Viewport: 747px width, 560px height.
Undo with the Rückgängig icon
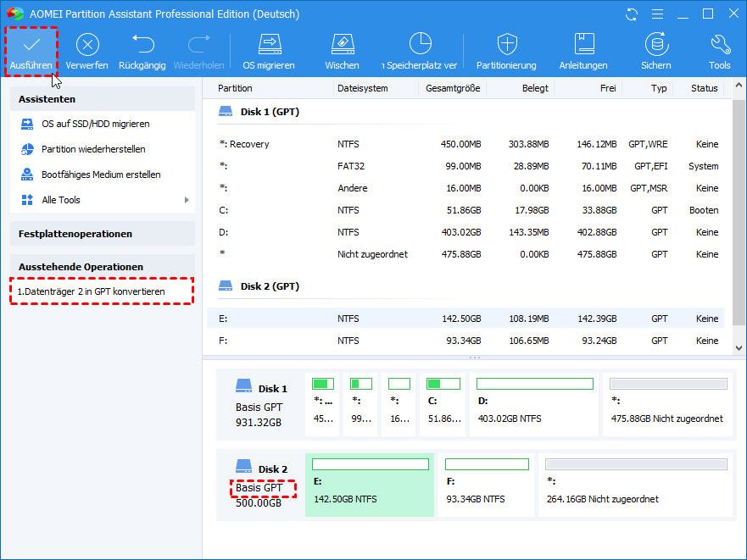tap(142, 44)
